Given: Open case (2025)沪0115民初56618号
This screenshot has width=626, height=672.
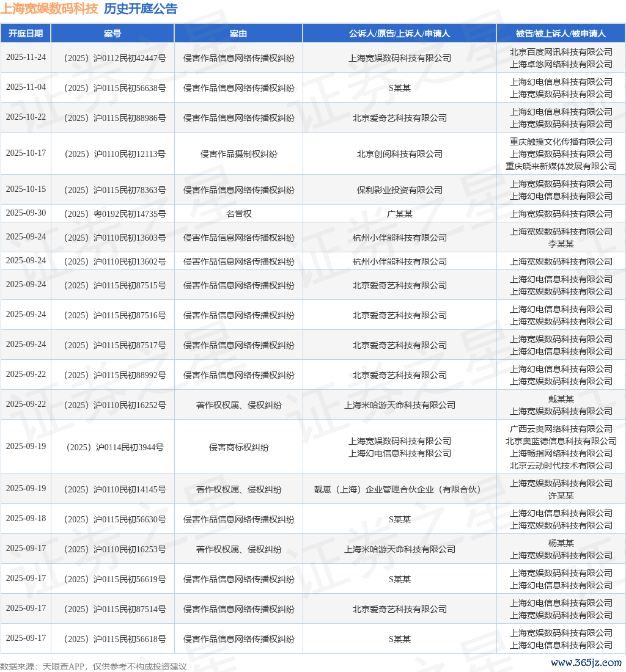Looking at the screenshot, I should 112,639.
